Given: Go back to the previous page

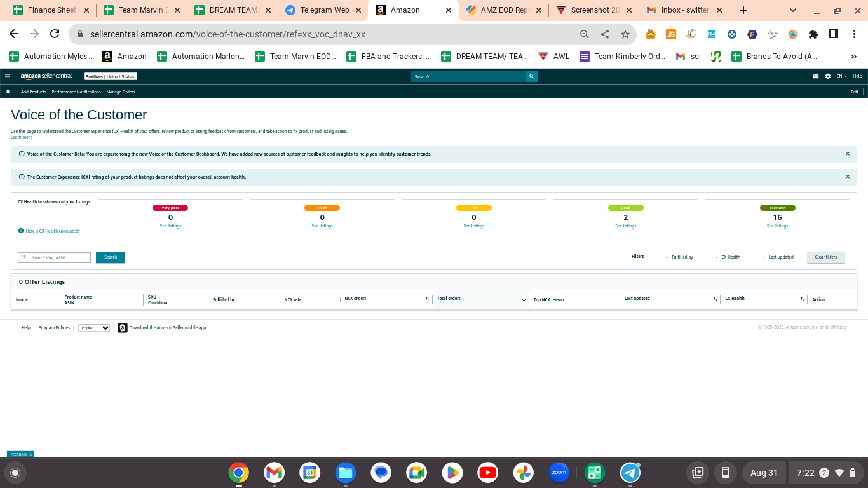Looking at the screenshot, I should [x=14, y=34].
